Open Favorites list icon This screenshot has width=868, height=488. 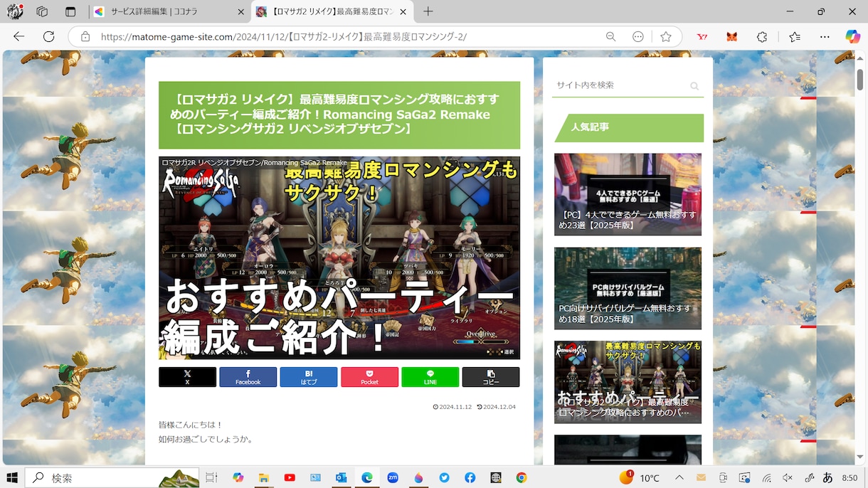click(x=795, y=36)
